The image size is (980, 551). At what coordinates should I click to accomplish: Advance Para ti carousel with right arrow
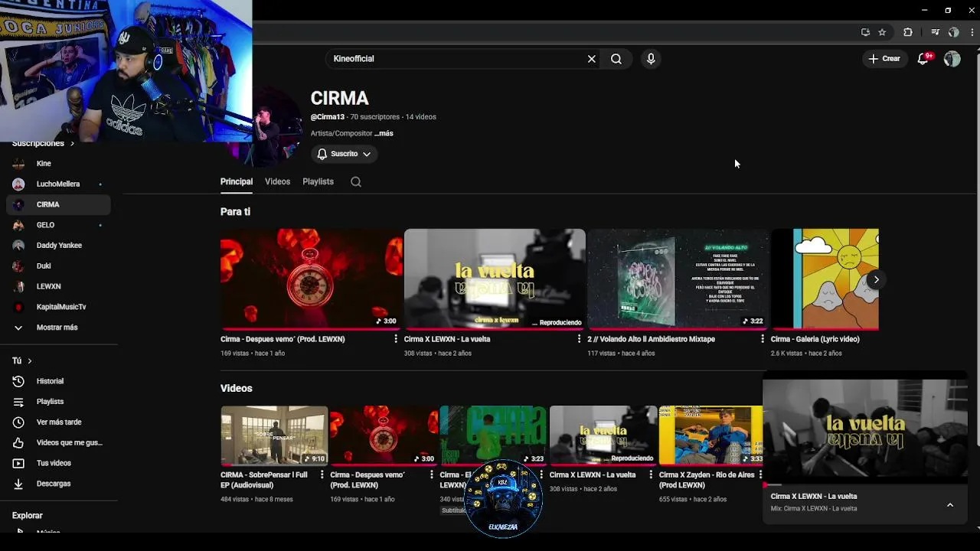tap(876, 279)
